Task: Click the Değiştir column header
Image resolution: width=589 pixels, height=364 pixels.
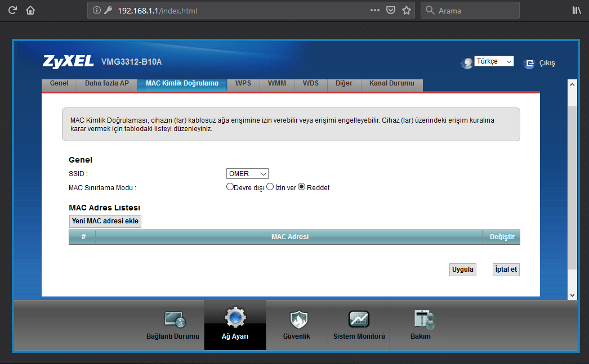Action: click(502, 237)
